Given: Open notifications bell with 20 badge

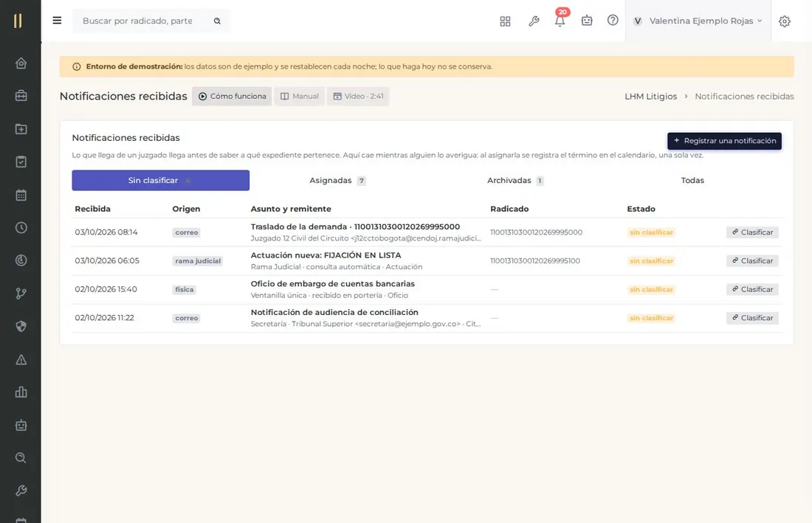Looking at the screenshot, I should [560, 20].
